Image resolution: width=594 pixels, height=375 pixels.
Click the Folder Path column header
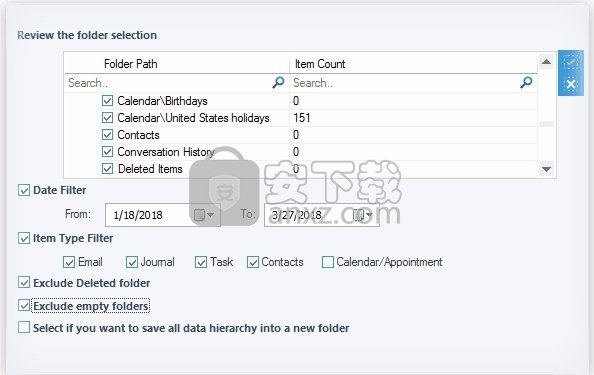(177, 64)
